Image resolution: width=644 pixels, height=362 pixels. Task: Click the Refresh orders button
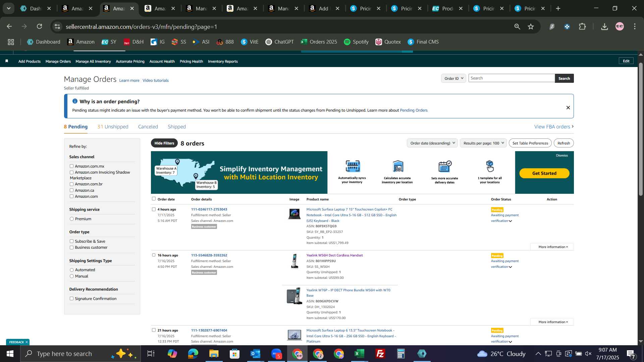tap(563, 143)
